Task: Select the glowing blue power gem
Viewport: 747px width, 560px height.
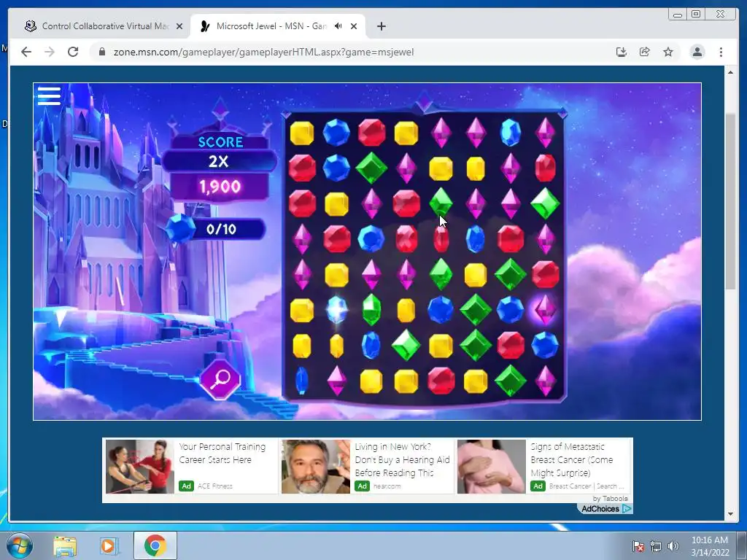Action: [x=336, y=309]
